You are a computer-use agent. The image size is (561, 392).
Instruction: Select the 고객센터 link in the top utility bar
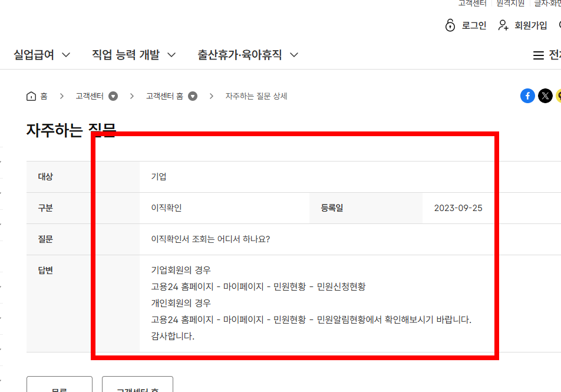[x=472, y=3]
